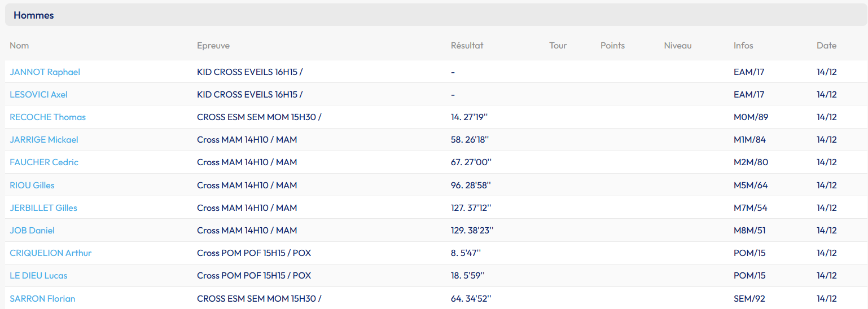Select JOB Daniel name link

coord(32,231)
